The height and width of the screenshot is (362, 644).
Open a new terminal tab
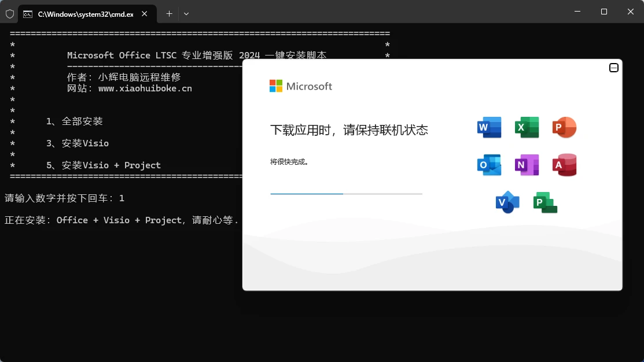[x=169, y=14]
